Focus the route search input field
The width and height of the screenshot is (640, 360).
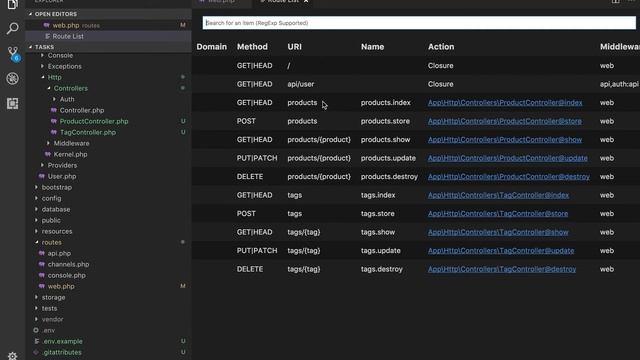[419, 23]
